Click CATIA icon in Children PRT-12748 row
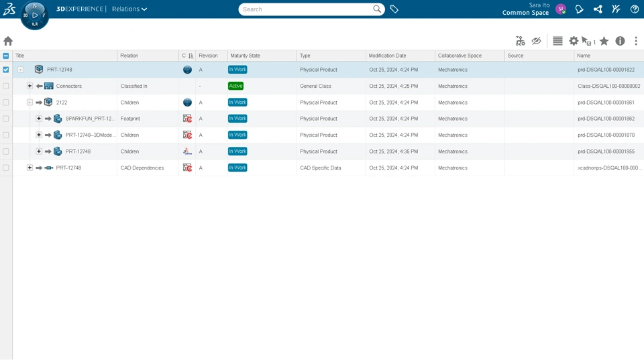Screen dimensions: 644x362 [187, 152]
